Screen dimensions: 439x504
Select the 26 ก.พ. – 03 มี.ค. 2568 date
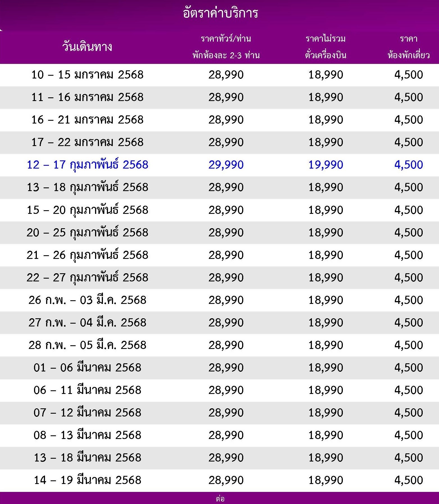[87, 300]
